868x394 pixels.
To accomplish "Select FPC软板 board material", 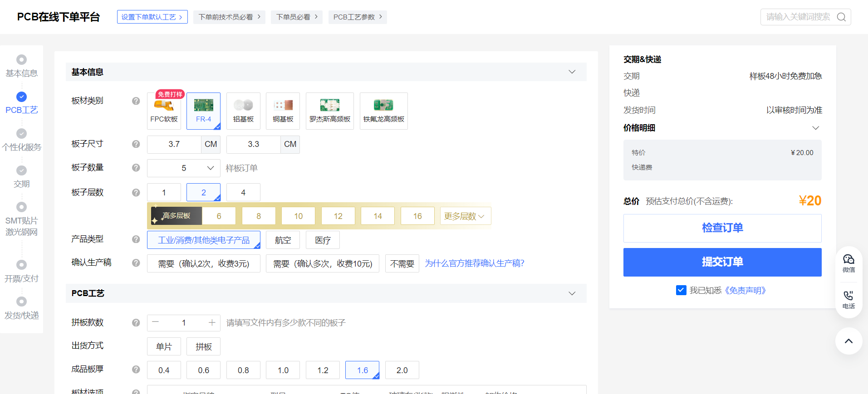I will 164,111.
